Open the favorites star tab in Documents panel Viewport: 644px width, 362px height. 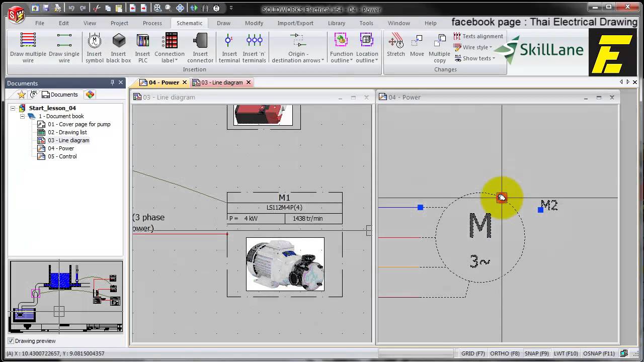click(22, 95)
